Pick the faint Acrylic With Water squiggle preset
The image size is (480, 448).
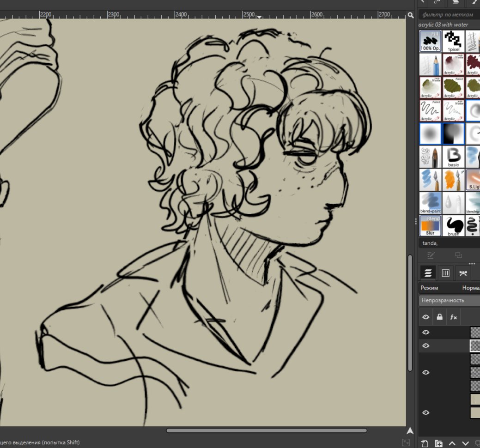click(453, 110)
